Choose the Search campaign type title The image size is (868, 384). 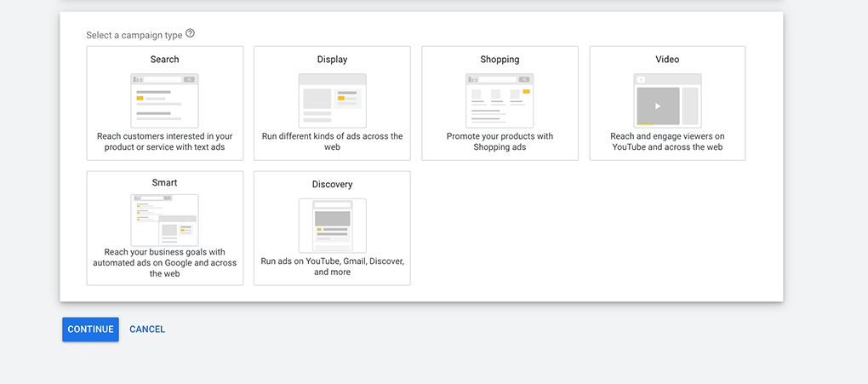164,60
